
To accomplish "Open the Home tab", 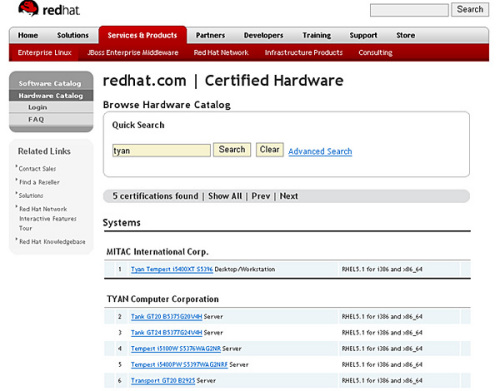I will coord(28,35).
